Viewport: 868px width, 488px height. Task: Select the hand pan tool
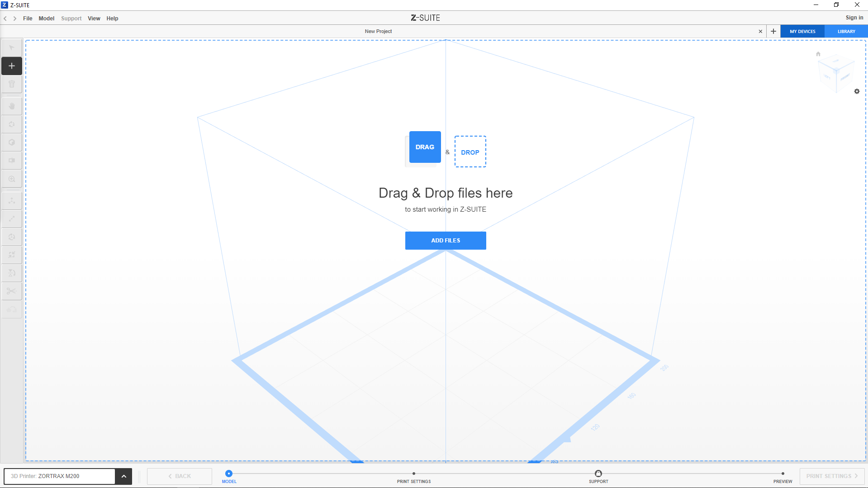(x=12, y=106)
